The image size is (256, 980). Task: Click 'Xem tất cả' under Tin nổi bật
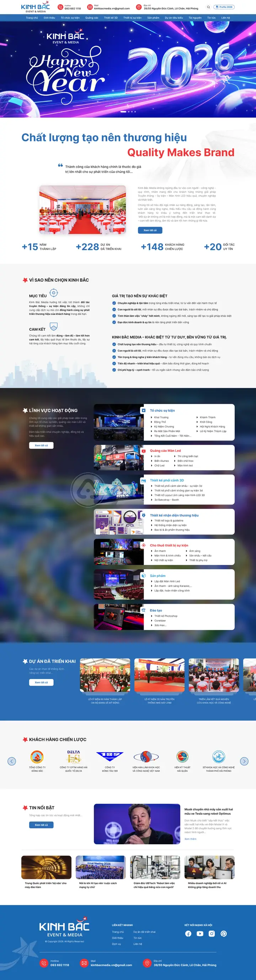point(41,825)
